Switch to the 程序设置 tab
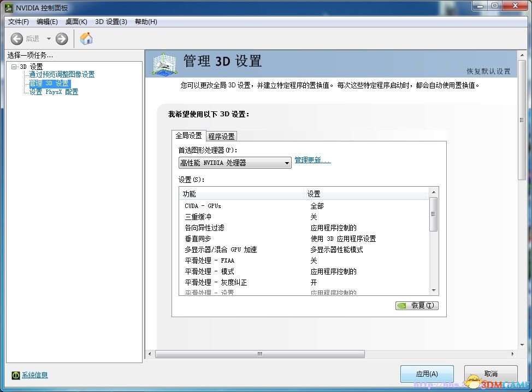 point(221,136)
